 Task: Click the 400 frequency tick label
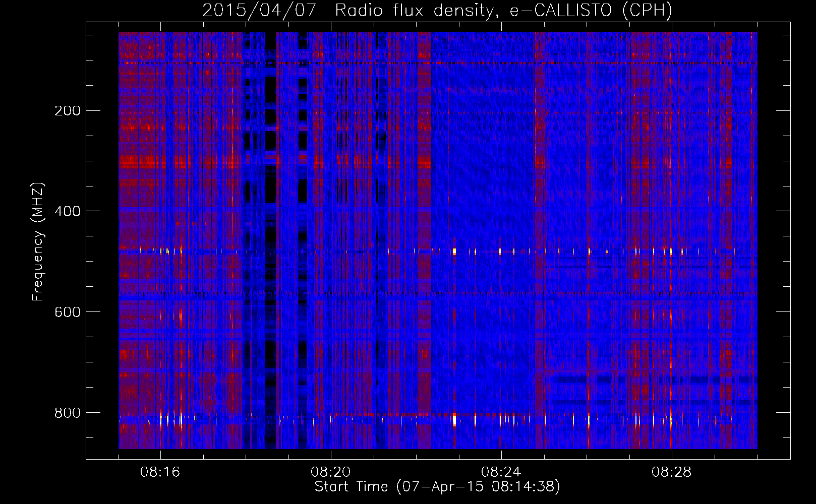point(68,211)
